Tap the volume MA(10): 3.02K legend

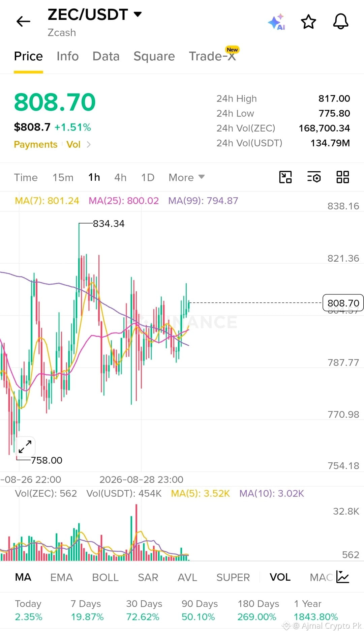click(x=272, y=493)
